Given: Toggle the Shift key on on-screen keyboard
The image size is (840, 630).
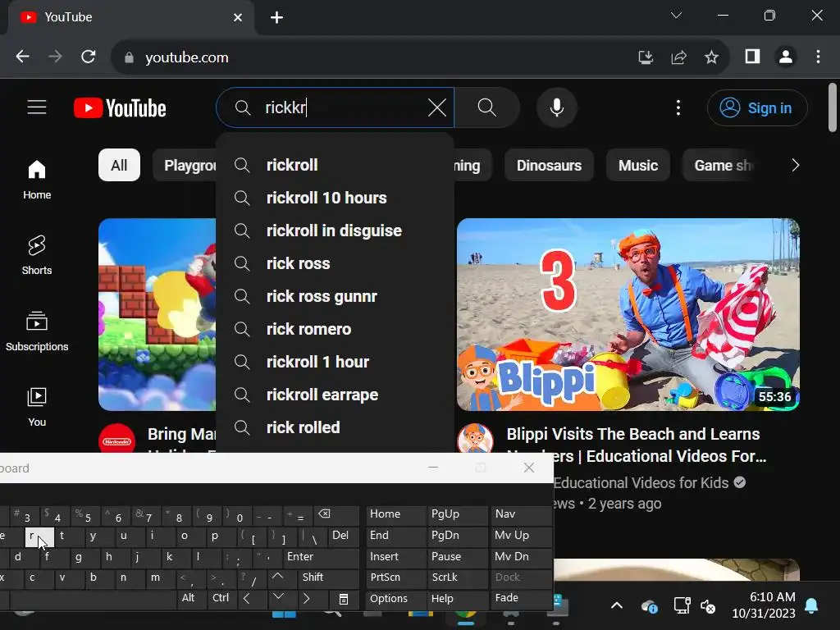Looking at the screenshot, I should 328,577.
